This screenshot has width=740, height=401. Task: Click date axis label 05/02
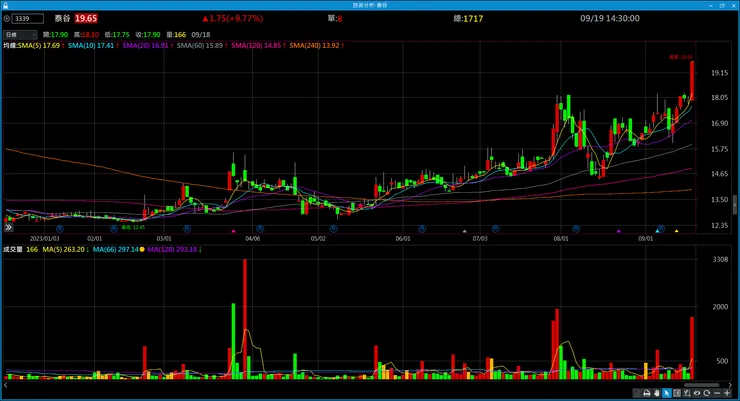[x=318, y=238]
